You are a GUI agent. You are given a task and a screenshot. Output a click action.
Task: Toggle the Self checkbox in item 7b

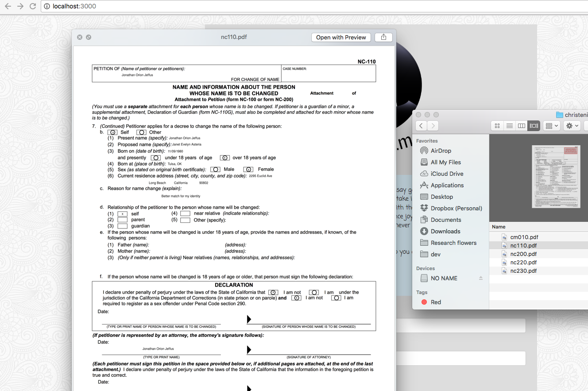112,132
